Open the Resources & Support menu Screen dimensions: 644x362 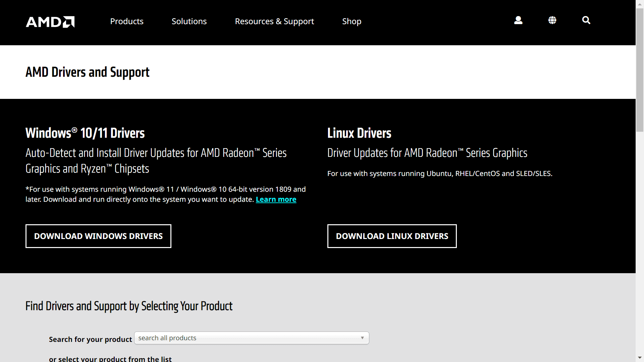click(x=274, y=21)
